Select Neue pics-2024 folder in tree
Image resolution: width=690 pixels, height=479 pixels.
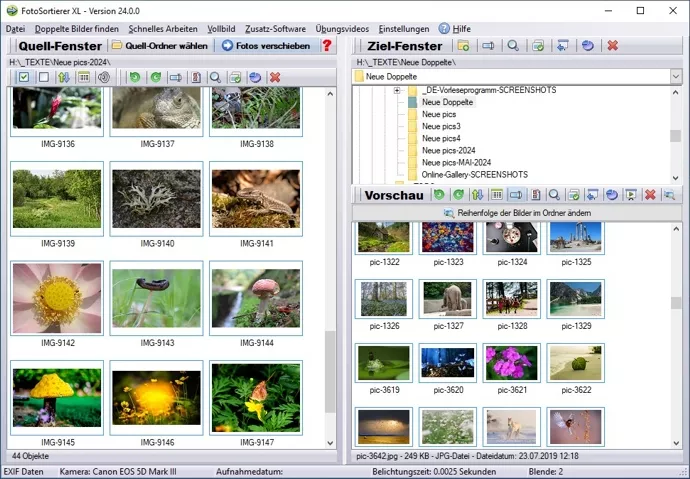pyautogui.click(x=448, y=150)
